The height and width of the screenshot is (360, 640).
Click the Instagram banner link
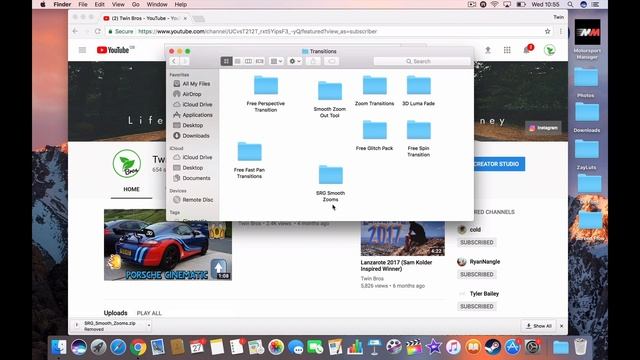pos(543,128)
